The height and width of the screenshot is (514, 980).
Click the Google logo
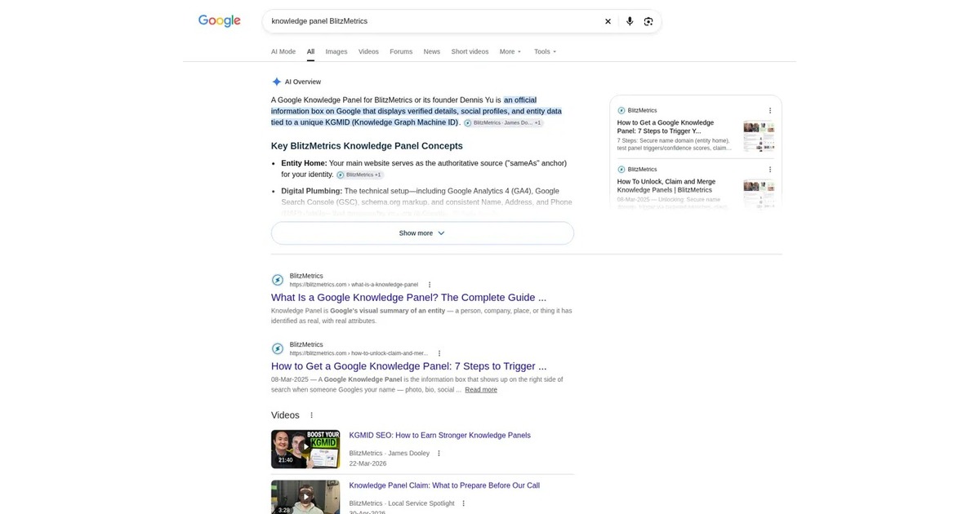click(x=219, y=21)
